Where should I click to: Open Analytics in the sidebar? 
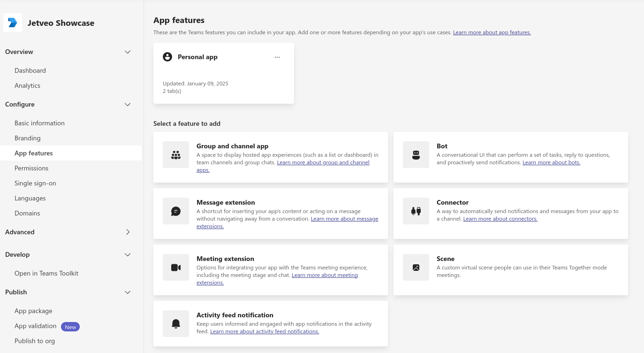(x=27, y=85)
